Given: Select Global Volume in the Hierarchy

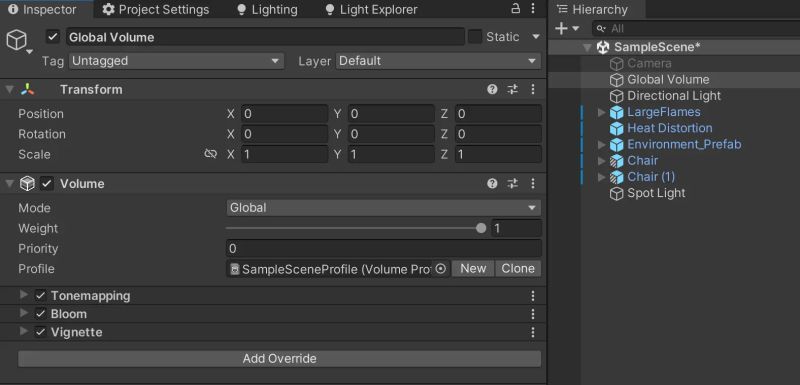Looking at the screenshot, I should [x=668, y=80].
